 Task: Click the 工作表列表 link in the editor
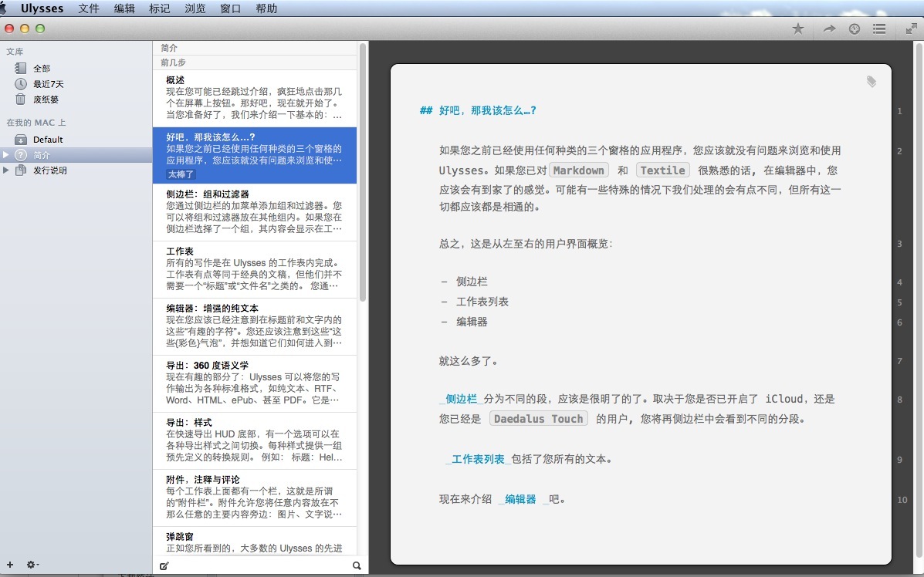pyautogui.click(x=479, y=459)
